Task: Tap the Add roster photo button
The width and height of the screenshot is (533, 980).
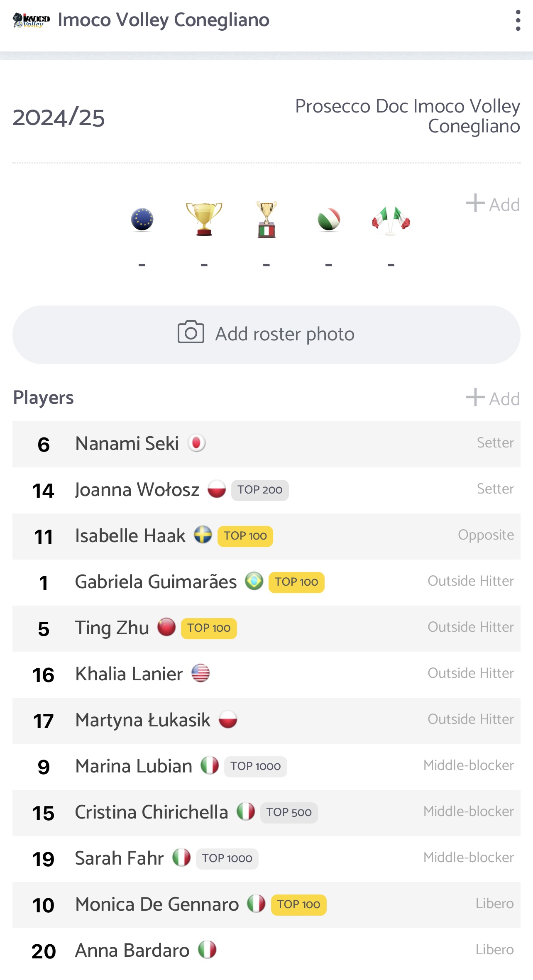Action: [266, 335]
